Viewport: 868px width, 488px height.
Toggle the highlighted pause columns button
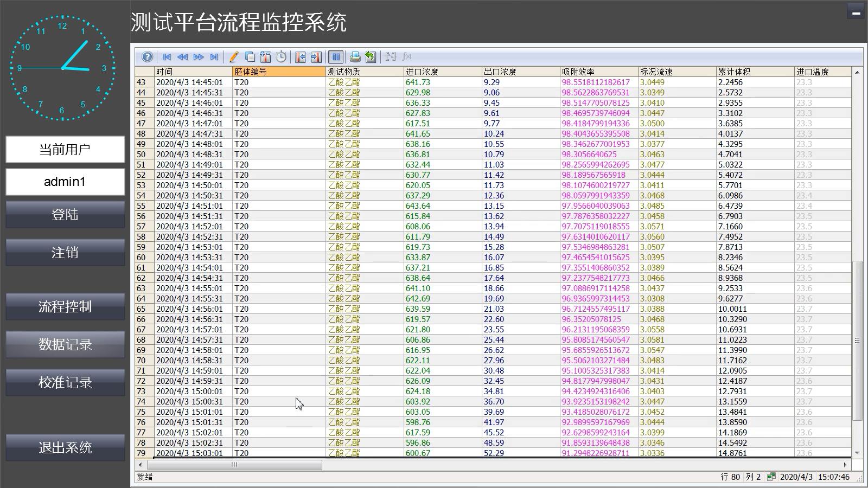point(336,57)
